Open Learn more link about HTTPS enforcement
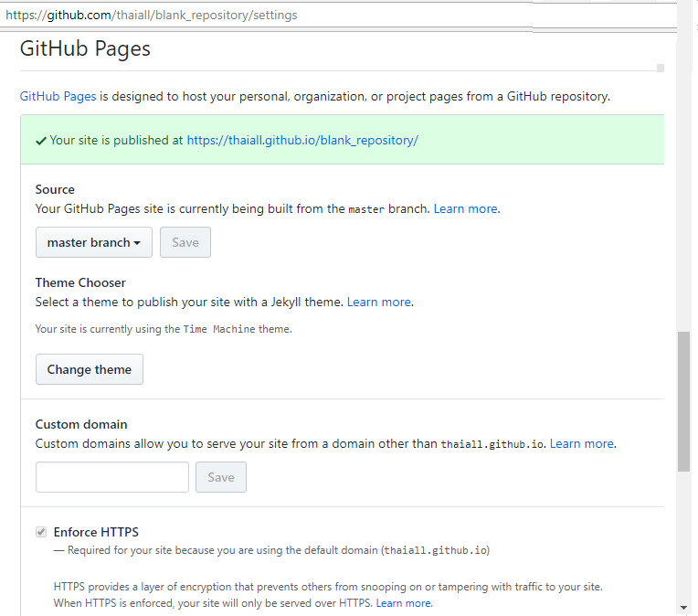Viewport: 698px width, 616px height. (404, 603)
